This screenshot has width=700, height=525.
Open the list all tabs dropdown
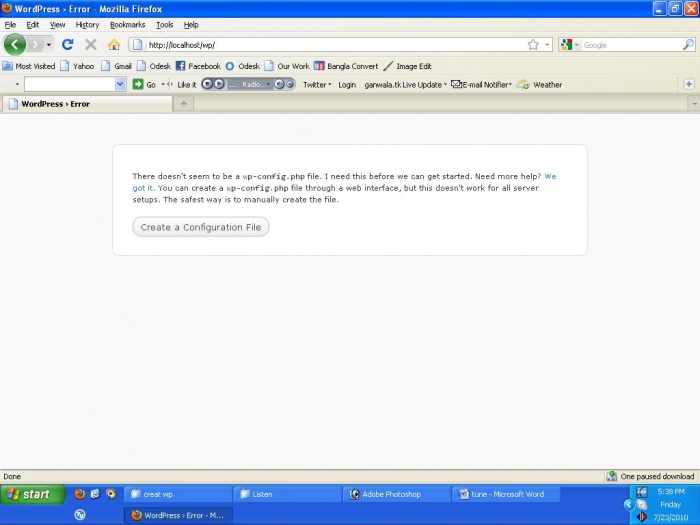click(x=694, y=104)
